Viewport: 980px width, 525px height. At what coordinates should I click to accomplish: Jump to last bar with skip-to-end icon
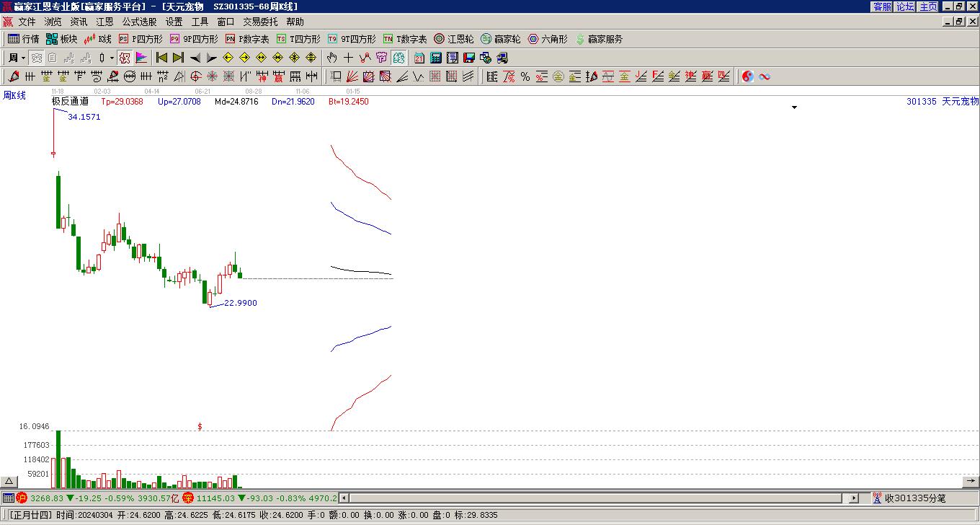[178, 58]
